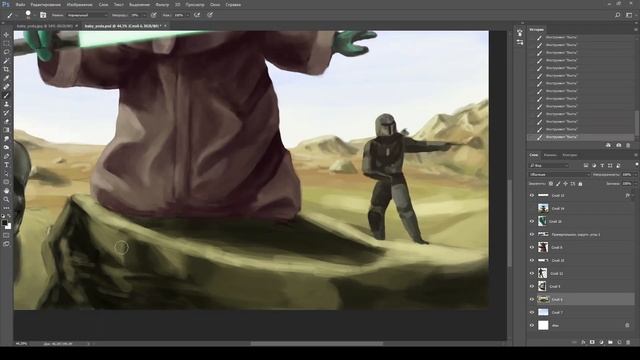Open layer fill dropdown in Layers panel
Screen dimensions: 640x360
pos(635,184)
